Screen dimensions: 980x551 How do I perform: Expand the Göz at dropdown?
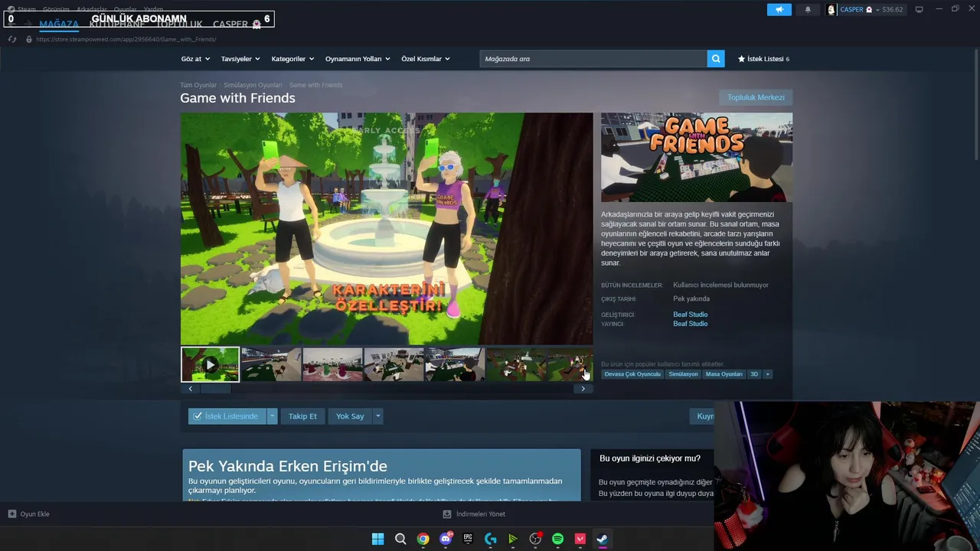coord(194,59)
